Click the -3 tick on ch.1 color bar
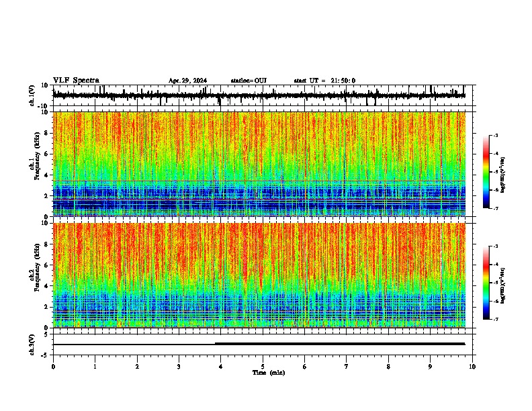The width and height of the screenshot is (532, 411). click(495, 136)
